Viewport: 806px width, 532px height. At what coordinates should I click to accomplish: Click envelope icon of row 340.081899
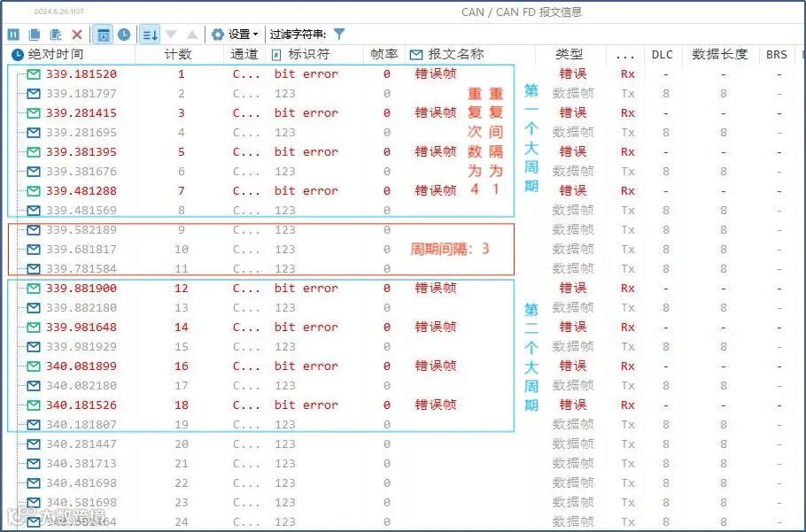coord(34,366)
